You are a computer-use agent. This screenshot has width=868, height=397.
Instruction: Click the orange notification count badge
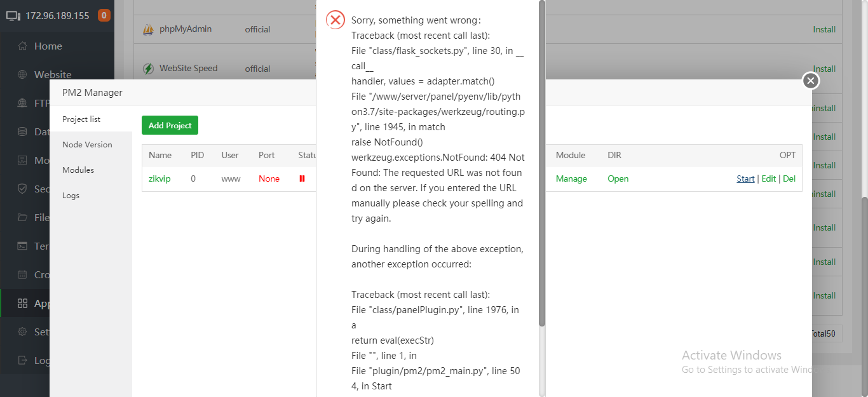pos(104,15)
